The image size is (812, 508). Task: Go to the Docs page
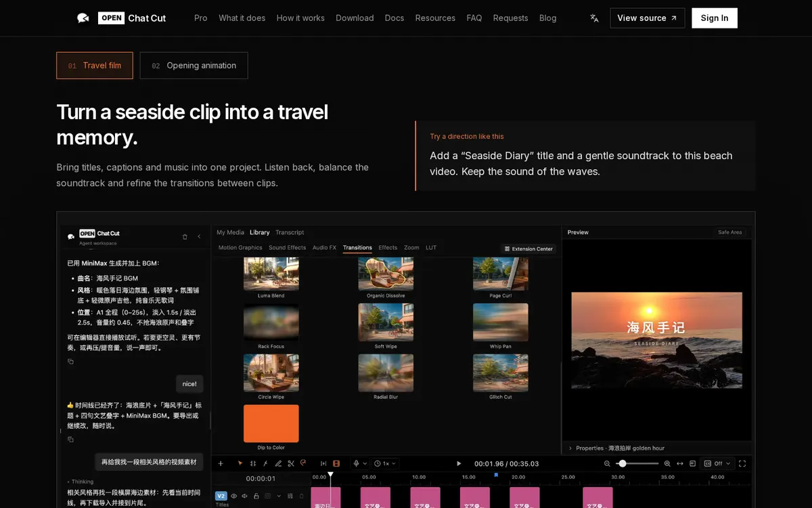coord(394,18)
